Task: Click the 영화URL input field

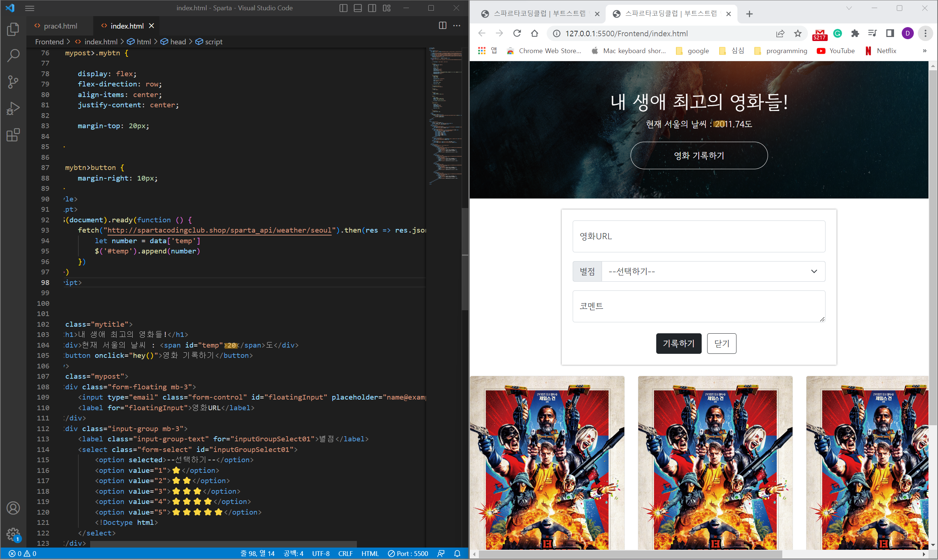Action: (699, 236)
